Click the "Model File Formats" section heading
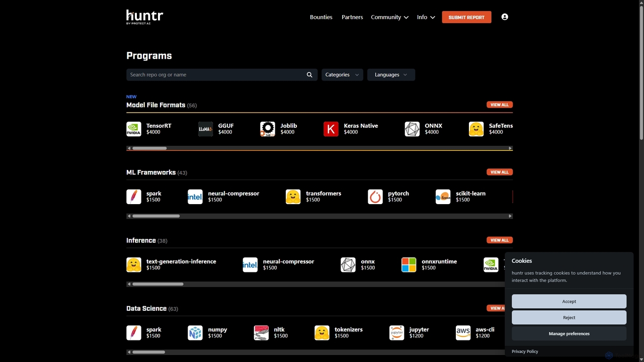Viewport: 644px width, 362px height. point(156,105)
